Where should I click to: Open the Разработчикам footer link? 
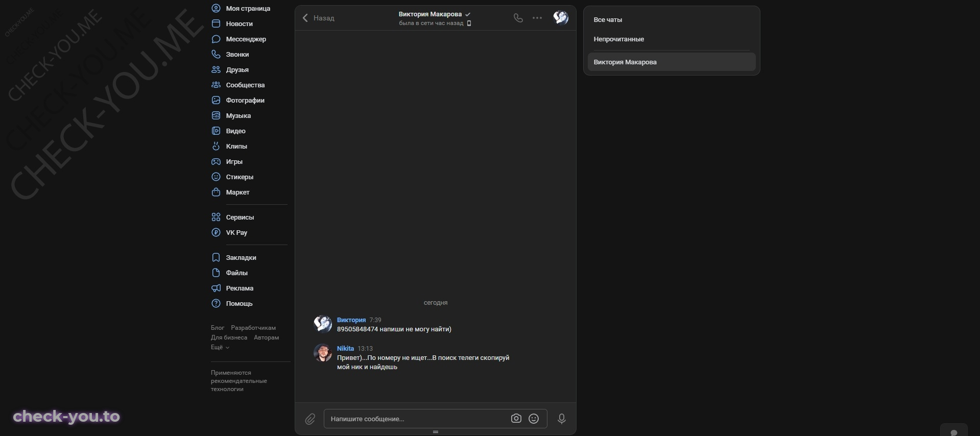253,328
